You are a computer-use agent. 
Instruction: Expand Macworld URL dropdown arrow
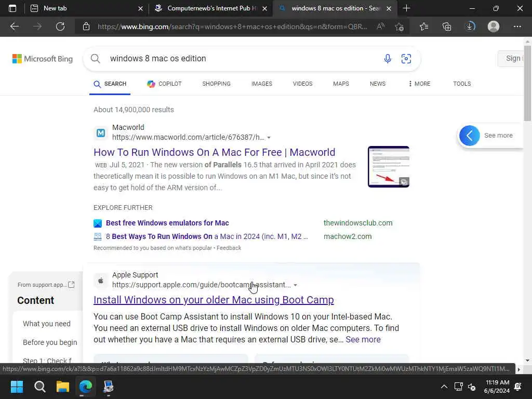click(x=269, y=137)
